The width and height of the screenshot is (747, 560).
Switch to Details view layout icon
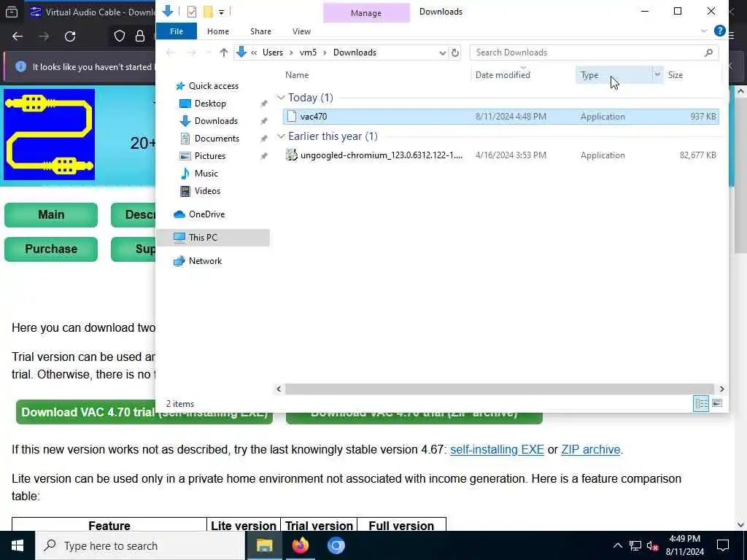tap(701, 404)
